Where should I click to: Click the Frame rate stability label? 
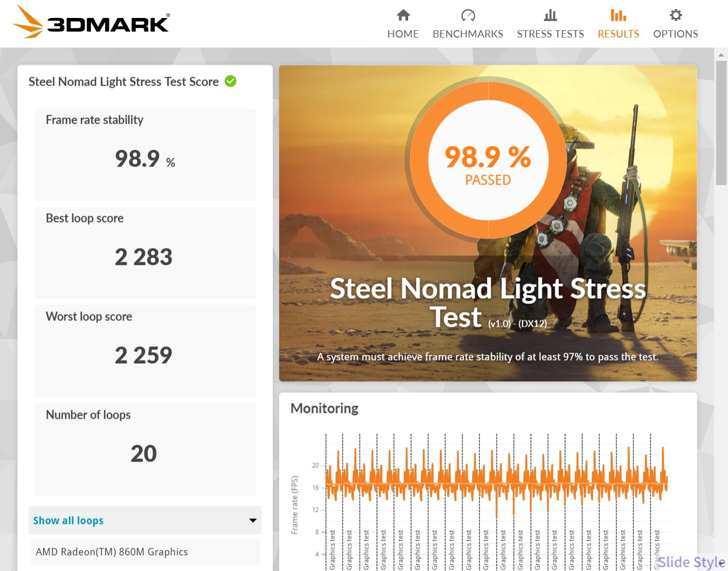(95, 120)
